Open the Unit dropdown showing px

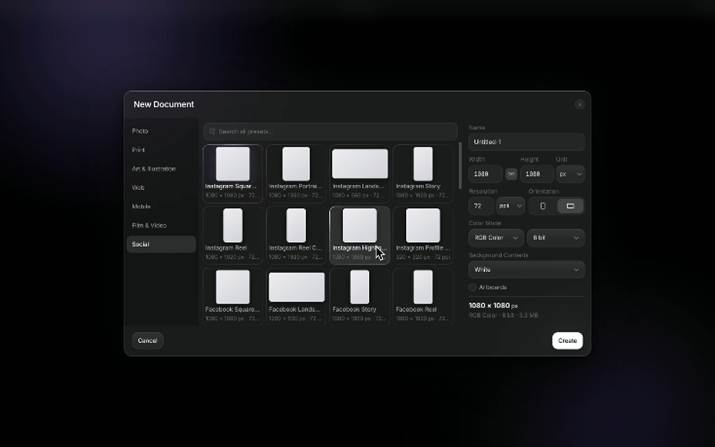tap(570, 174)
